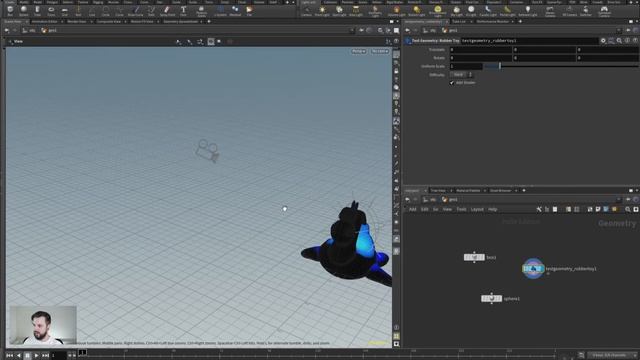The image size is (640, 360).
Task: Jump to the last frame
Action: (45, 356)
